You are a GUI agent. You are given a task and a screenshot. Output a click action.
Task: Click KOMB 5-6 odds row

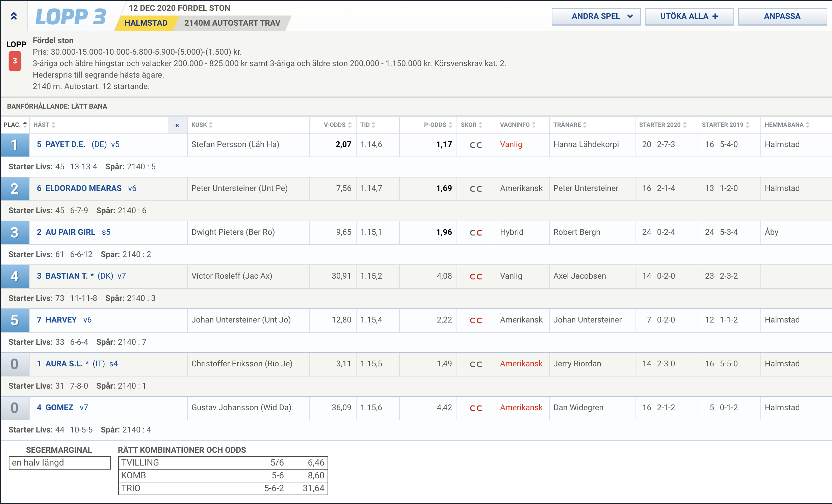223,475
